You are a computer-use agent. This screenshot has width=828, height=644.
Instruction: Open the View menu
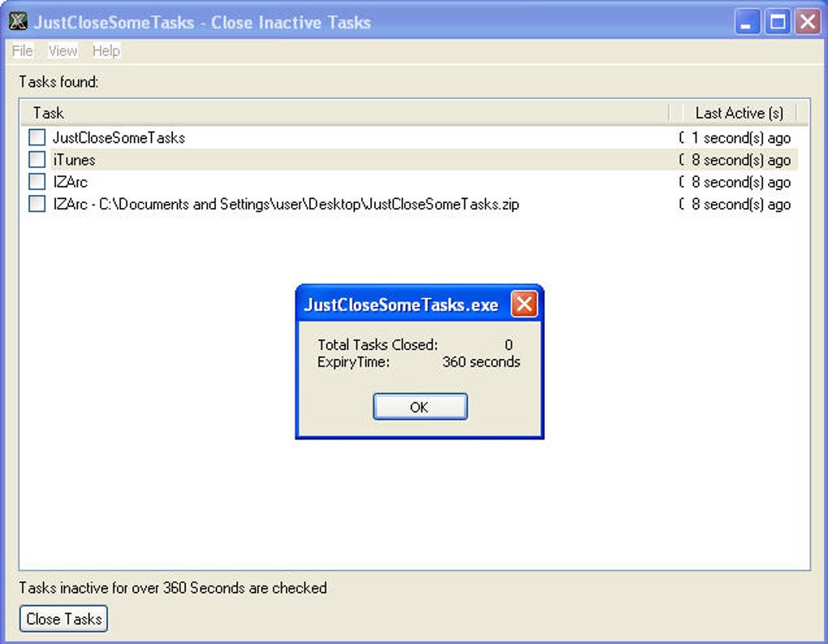coord(63,50)
